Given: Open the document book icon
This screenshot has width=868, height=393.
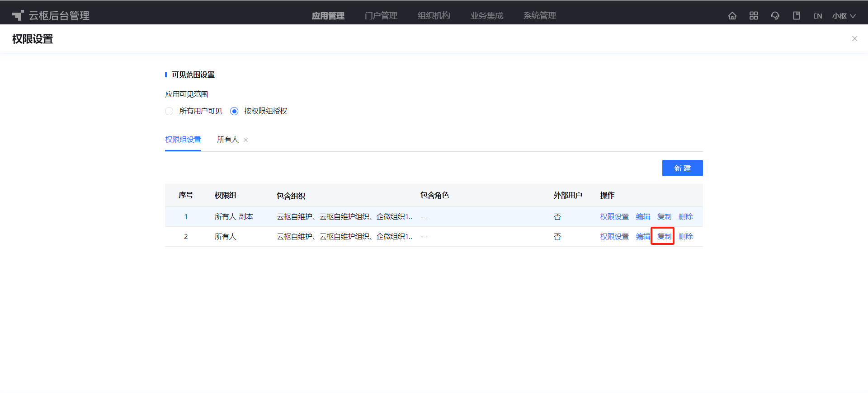Looking at the screenshot, I should point(797,16).
